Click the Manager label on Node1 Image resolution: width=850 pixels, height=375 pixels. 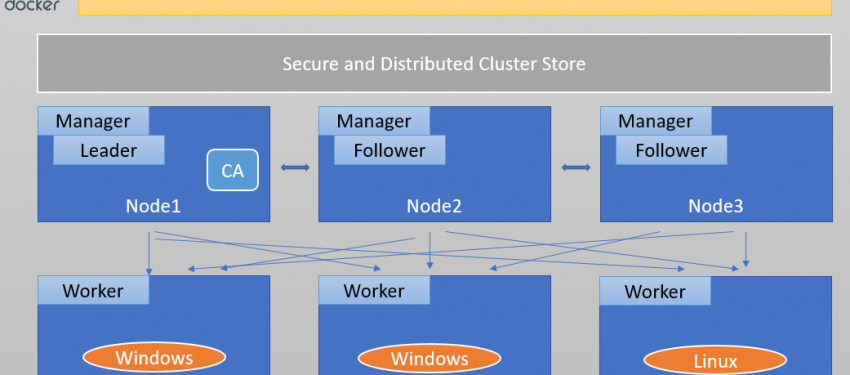coord(93,121)
